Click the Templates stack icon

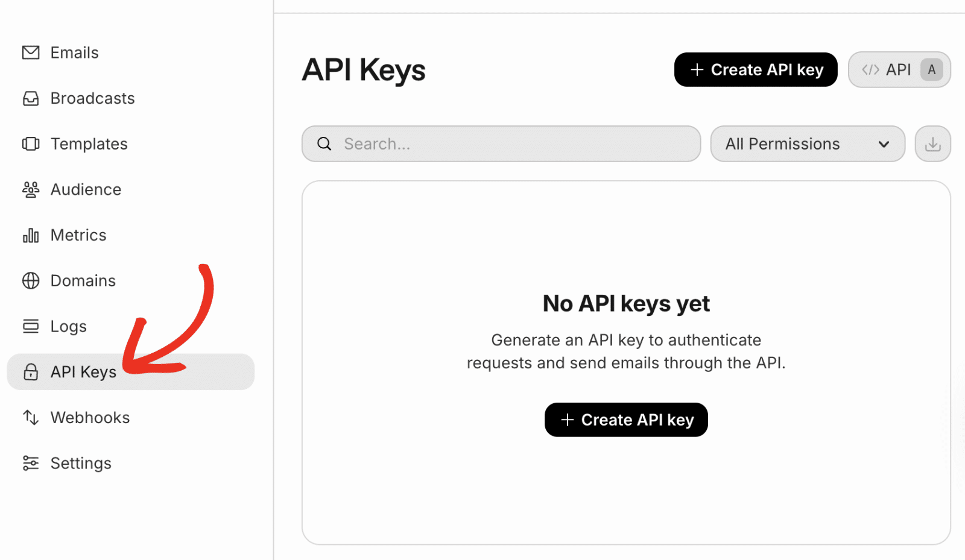(30, 143)
